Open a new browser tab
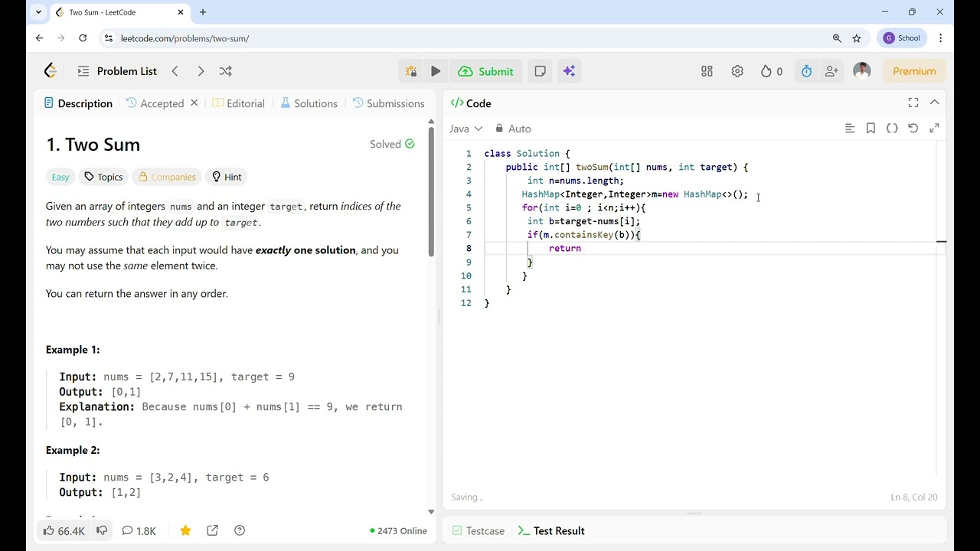This screenshot has width=980, height=551. click(203, 12)
